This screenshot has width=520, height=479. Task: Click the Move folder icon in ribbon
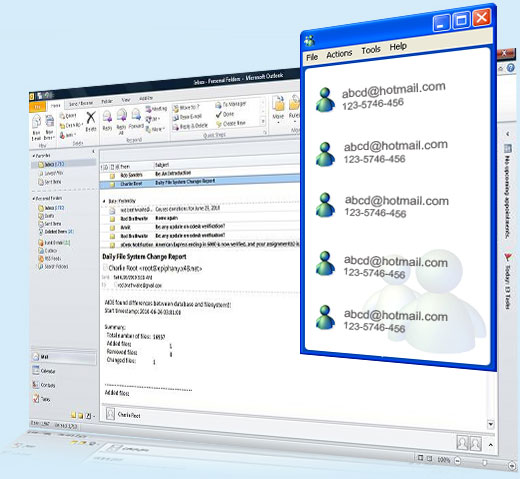[278, 104]
